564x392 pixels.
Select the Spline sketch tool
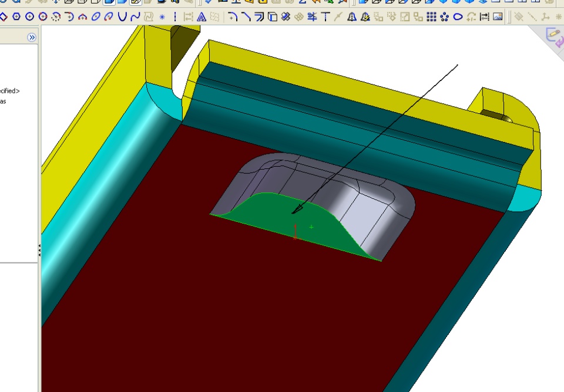point(135,16)
